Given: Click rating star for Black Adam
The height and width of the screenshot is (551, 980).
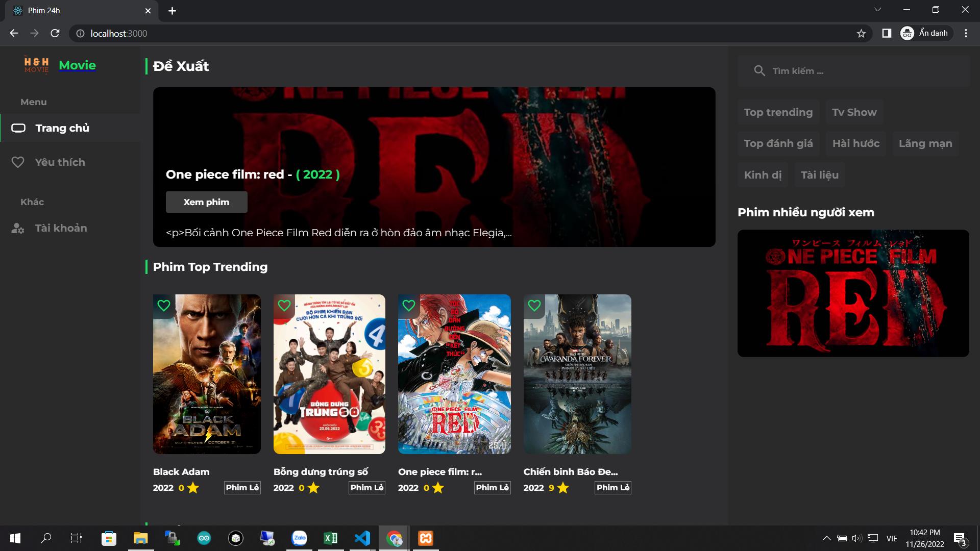Looking at the screenshot, I should [x=193, y=488].
